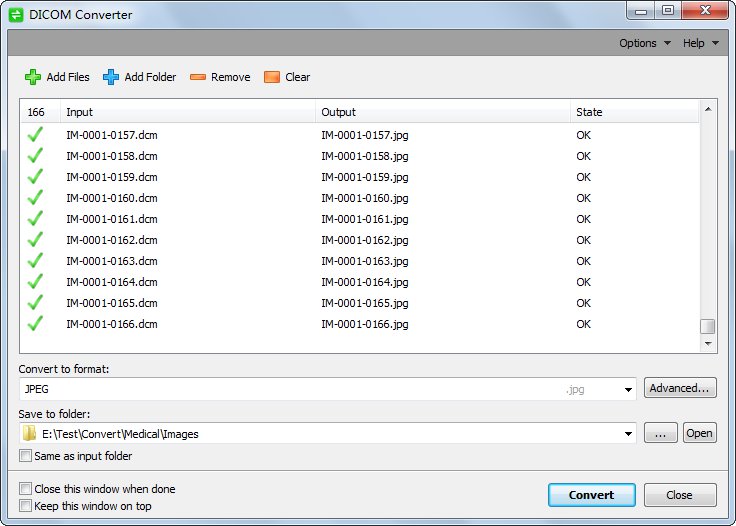736x526 pixels.
Task: Tick Close this window when done
Action: (x=25, y=488)
